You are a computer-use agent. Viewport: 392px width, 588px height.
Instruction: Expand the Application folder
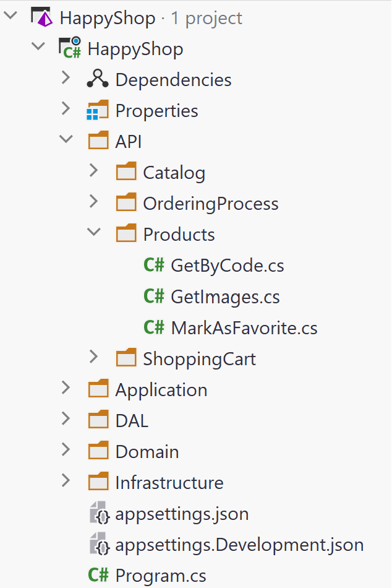point(66,387)
